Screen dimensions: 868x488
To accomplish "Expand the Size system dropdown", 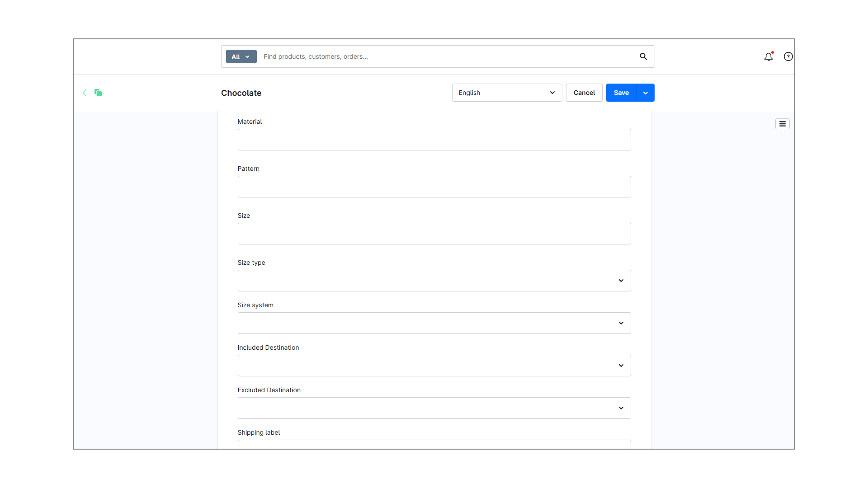I will tap(434, 323).
